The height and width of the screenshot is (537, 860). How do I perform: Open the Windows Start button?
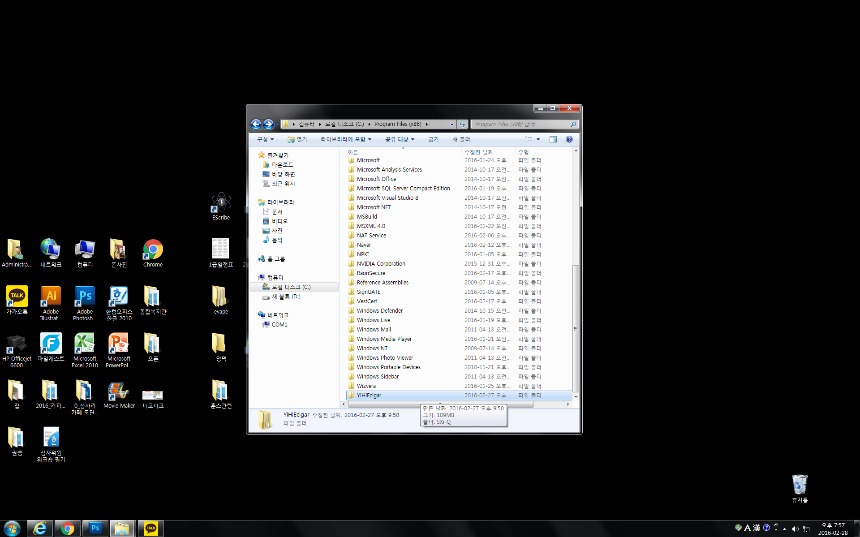(x=11, y=528)
